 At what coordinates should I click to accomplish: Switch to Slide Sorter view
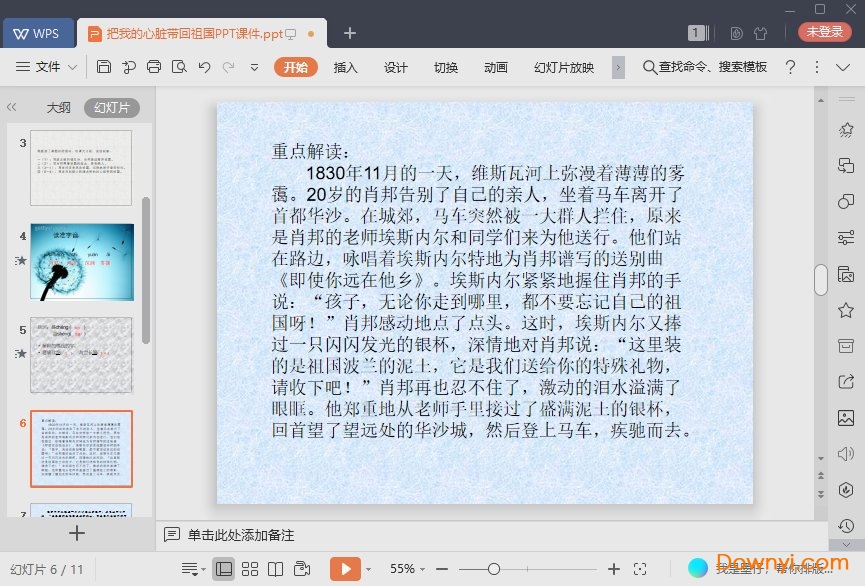point(249,567)
